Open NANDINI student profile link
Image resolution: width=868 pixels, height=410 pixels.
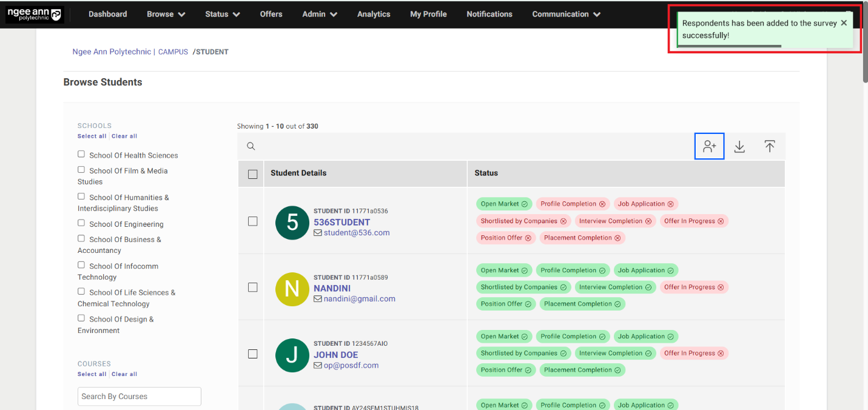332,288
